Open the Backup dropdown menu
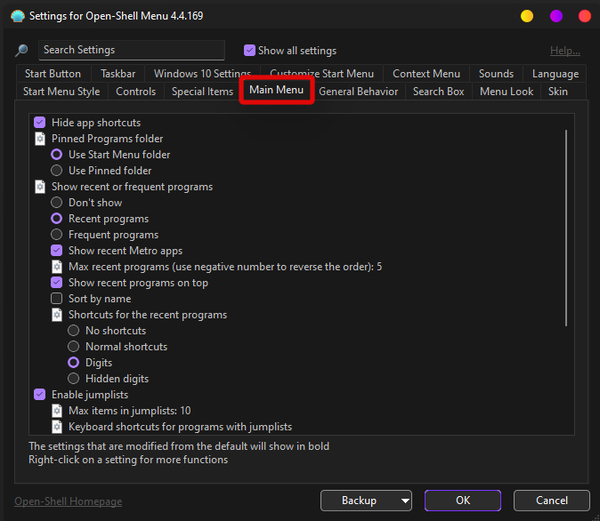Image resolution: width=600 pixels, height=521 pixels. (366, 500)
